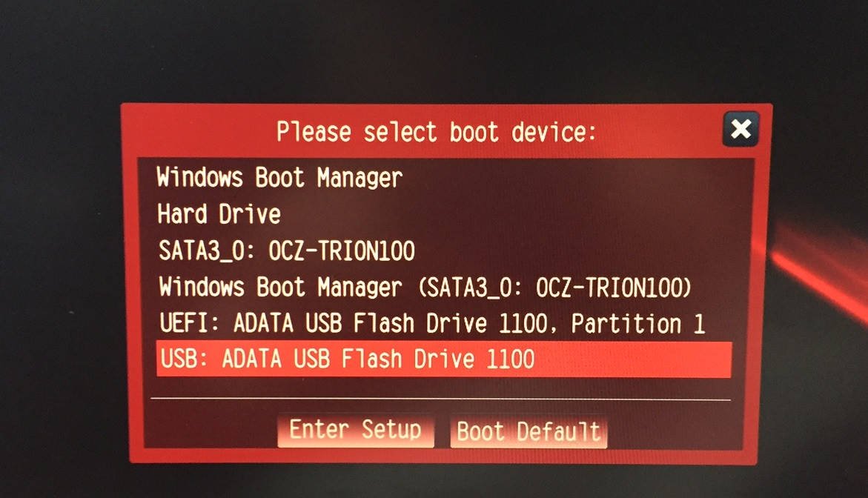The height and width of the screenshot is (498, 868).
Task: Open BIOS setup via Enter Setup
Action: [x=355, y=431]
